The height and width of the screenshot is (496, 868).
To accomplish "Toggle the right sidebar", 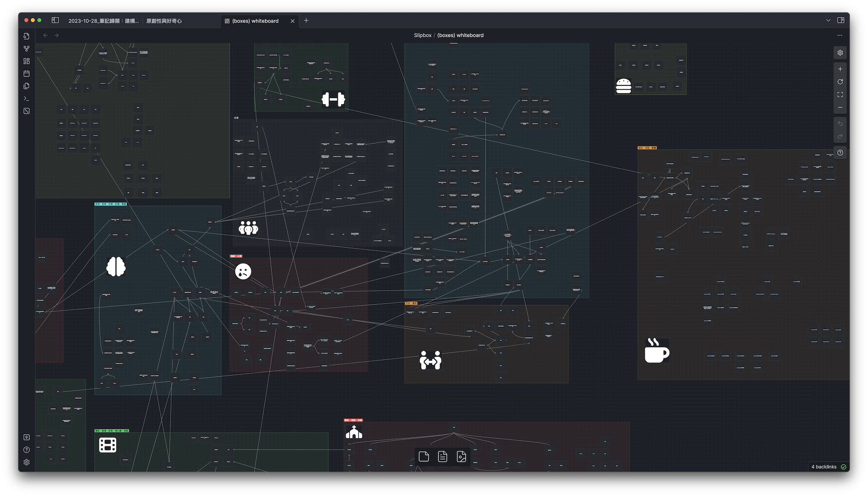I will click(841, 20).
